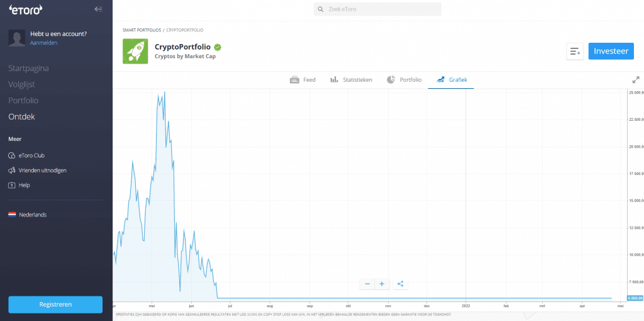This screenshot has width=644, height=321.
Task: Zoom out the chart with minus button
Action: coord(367,284)
